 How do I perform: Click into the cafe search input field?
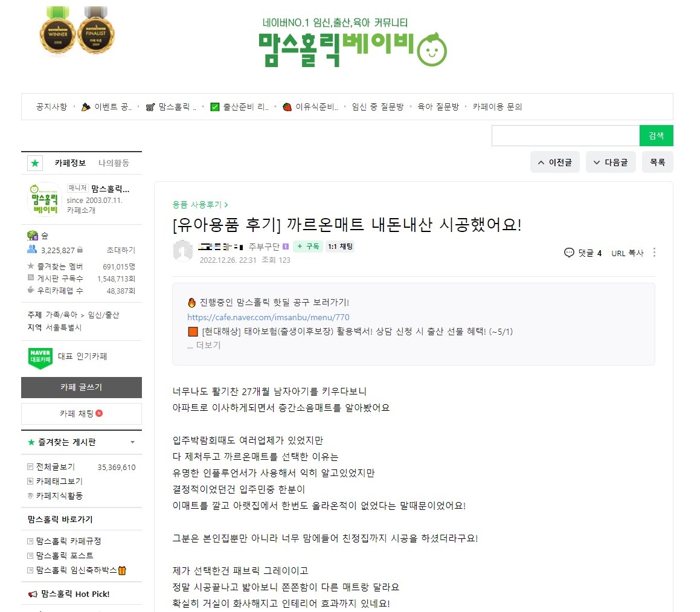[566, 135]
